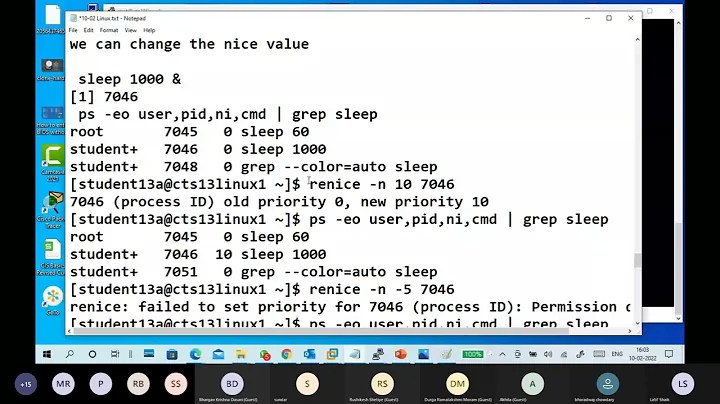
Task: Open the View menu in Notepad
Action: tap(130, 30)
